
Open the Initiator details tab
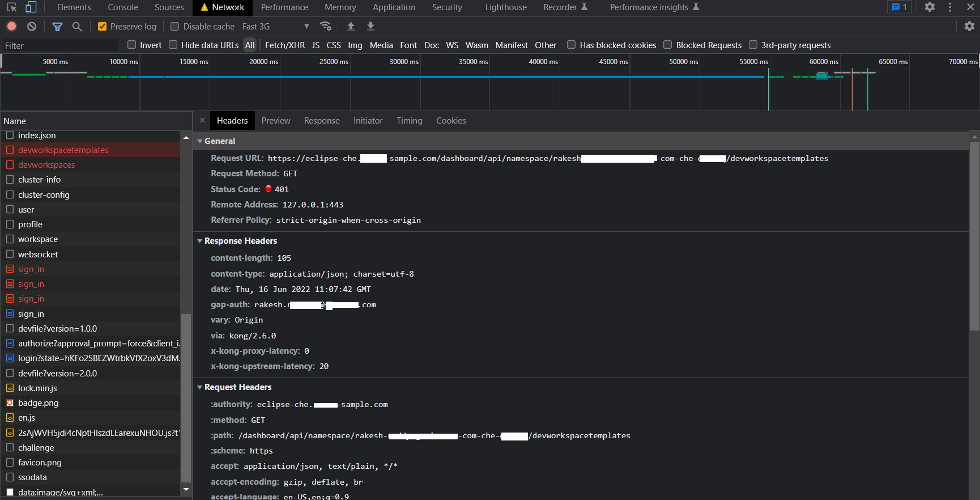[x=368, y=121]
